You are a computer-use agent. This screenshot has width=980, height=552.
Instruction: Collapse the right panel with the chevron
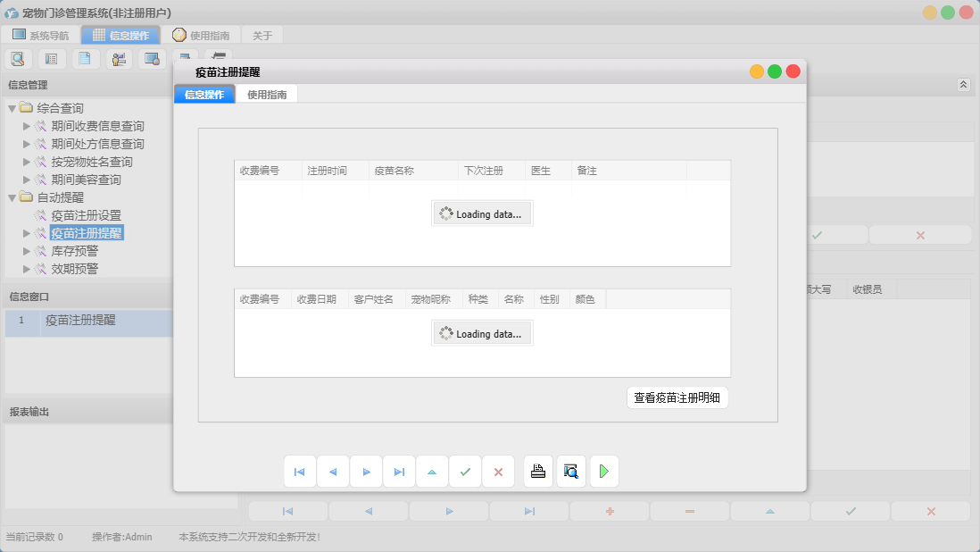click(963, 84)
